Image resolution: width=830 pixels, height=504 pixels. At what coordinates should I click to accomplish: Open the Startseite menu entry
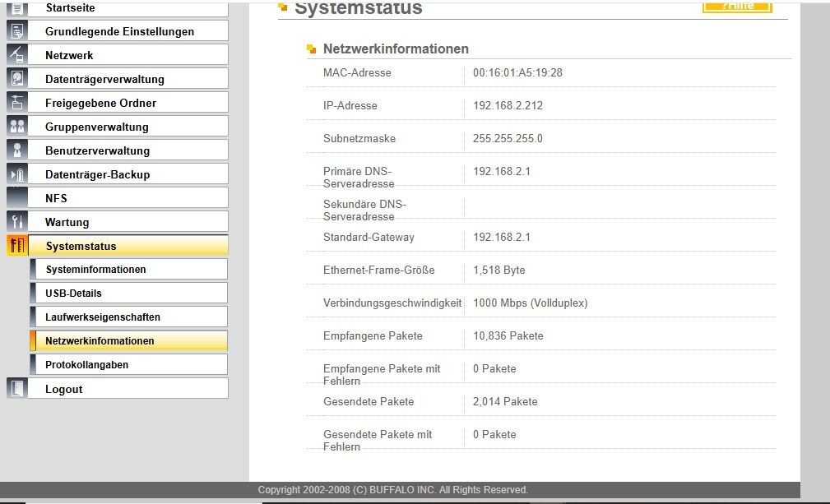pyautogui.click(x=128, y=9)
